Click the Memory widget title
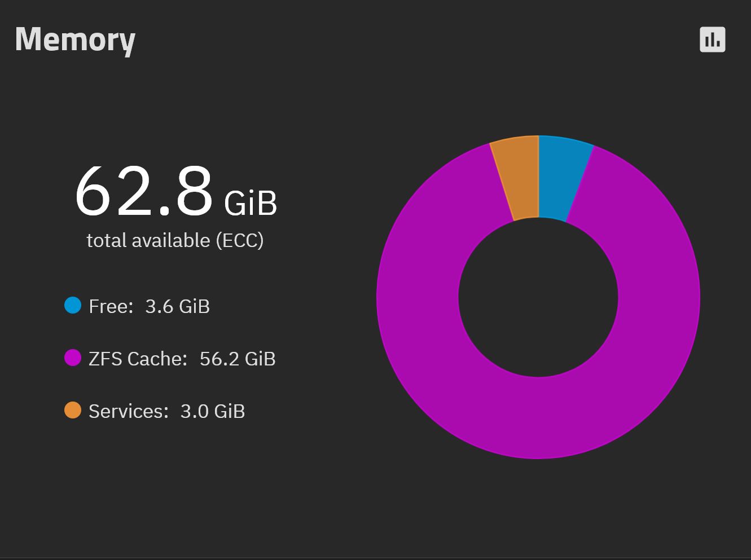 coord(75,39)
